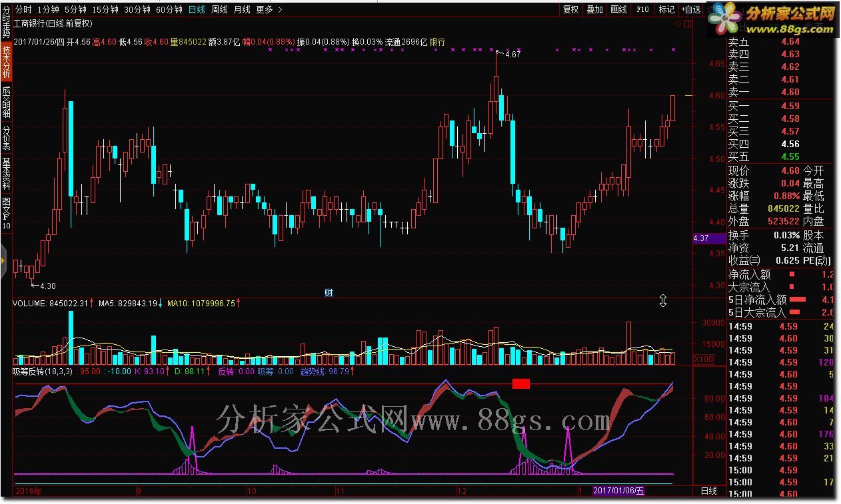Click the 财 financial marker on the chart
The width and height of the screenshot is (841, 504).
point(329,292)
